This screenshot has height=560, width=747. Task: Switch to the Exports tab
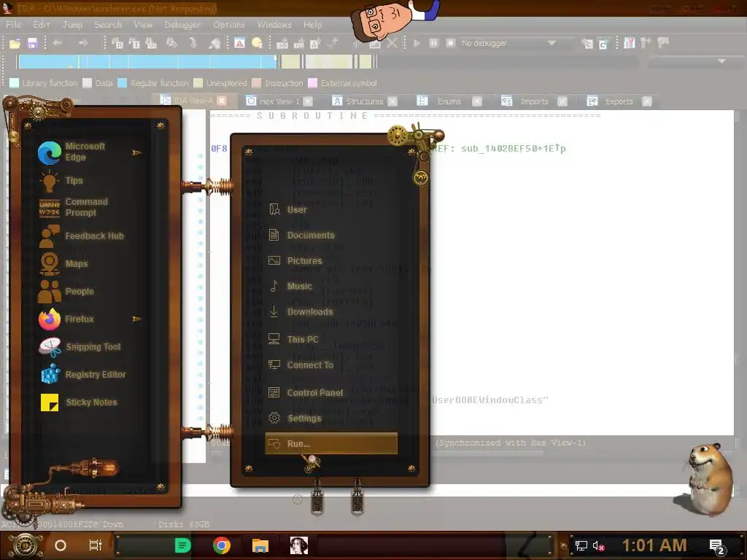tap(619, 101)
